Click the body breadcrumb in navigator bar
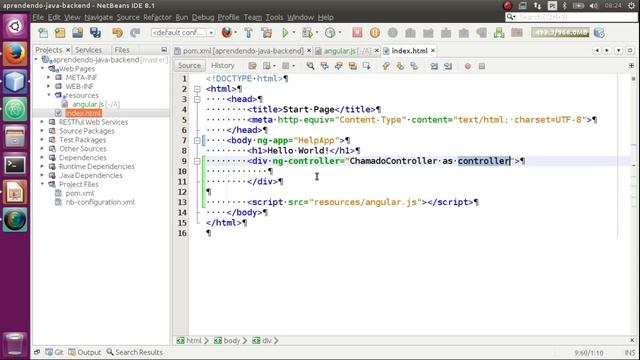 227,340
